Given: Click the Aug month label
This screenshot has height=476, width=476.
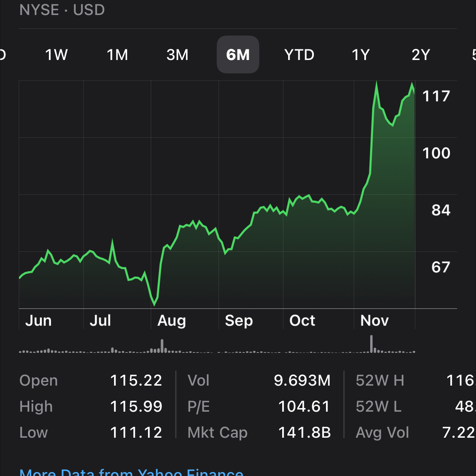Looking at the screenshot, I should pyautogui.click(x=171, y=320).
